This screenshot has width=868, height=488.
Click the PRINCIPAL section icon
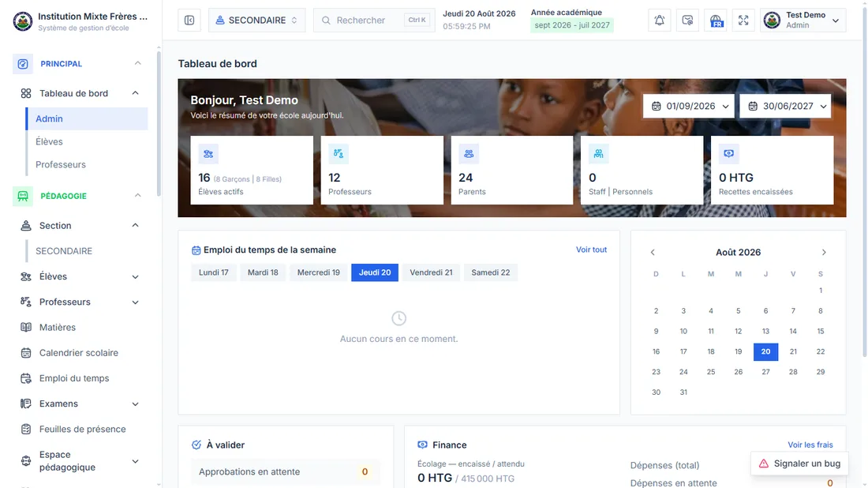(x=23, y=64)
